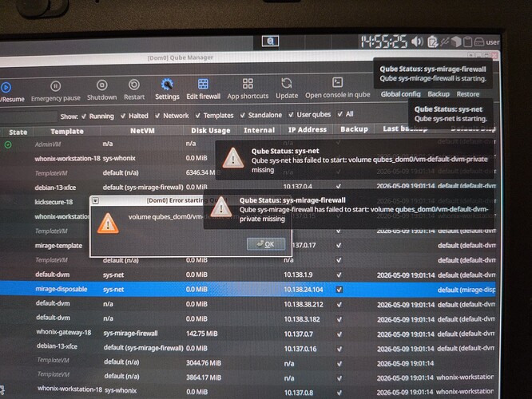Select the whonix-gateway-18 row
The height and width of the screenshot is (399, 532).
(x=248, y=334)
